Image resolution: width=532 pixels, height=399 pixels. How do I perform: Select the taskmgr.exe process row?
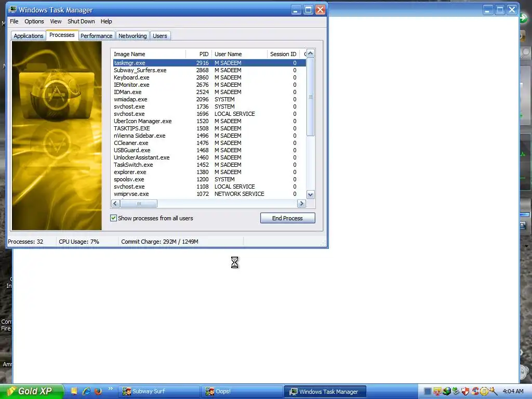pos(209,63)
